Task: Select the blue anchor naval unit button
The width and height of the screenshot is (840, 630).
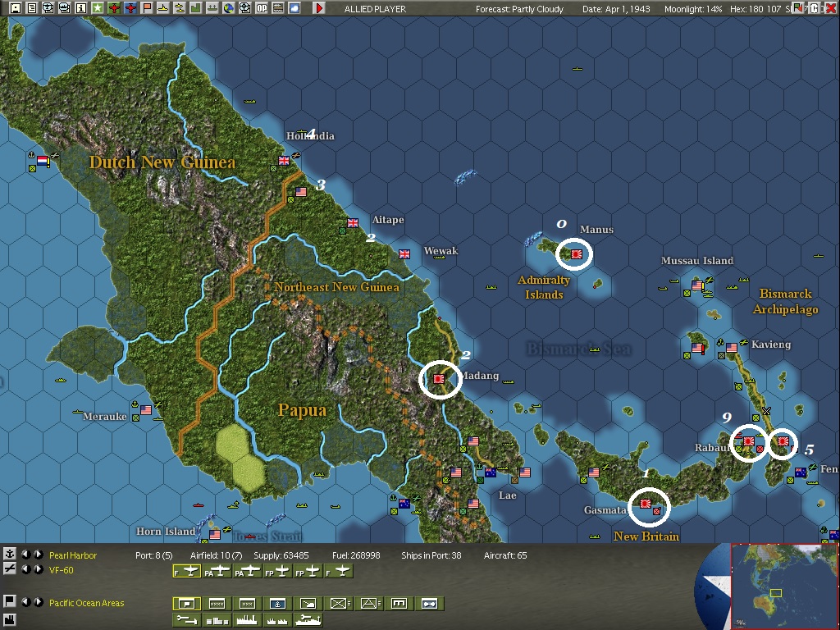Action: (277, 604)
